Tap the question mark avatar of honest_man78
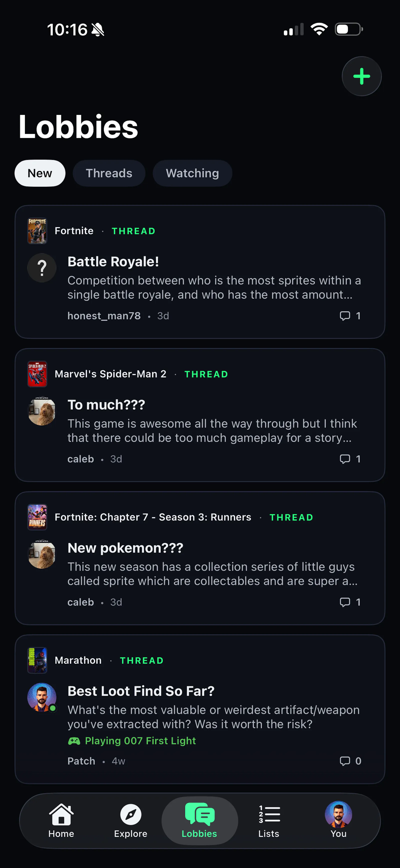The width and height of the screenshot is (400, 868). pyautogui.click(x=42, y=268)
